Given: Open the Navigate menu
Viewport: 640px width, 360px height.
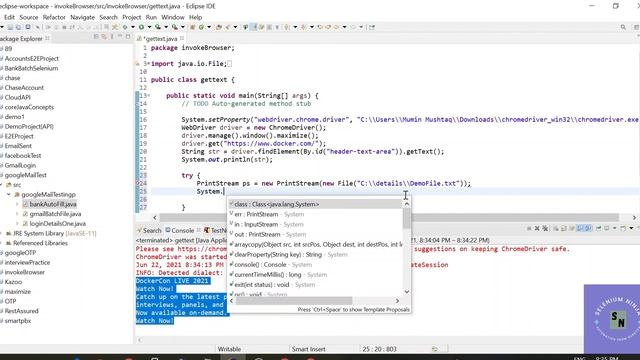Looking at the screenshot, I should (x=82, y=17).
